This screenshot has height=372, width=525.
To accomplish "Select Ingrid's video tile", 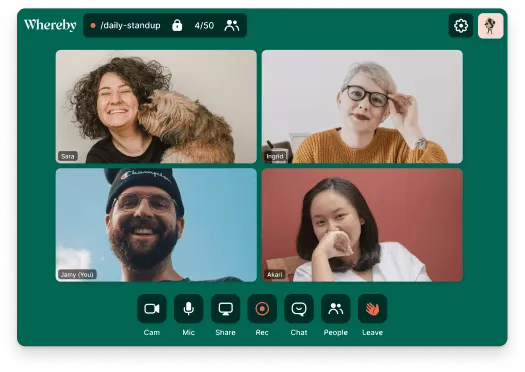I will pos(362,106).
